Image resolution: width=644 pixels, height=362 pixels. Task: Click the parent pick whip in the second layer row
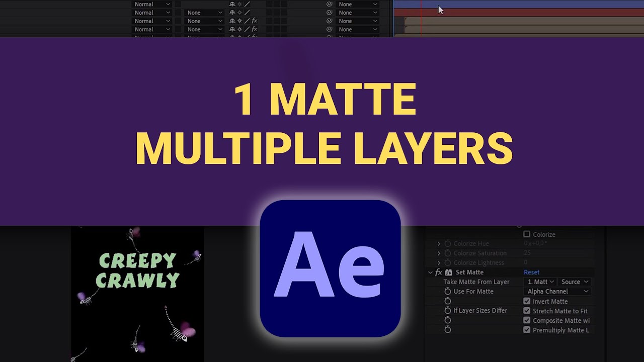point(329,13)
